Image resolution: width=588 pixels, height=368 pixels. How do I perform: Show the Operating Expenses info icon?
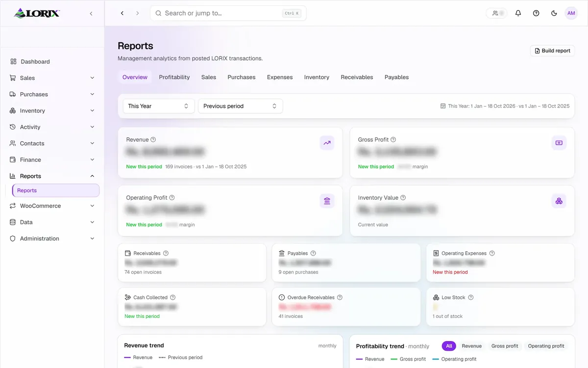click(492, 253)
